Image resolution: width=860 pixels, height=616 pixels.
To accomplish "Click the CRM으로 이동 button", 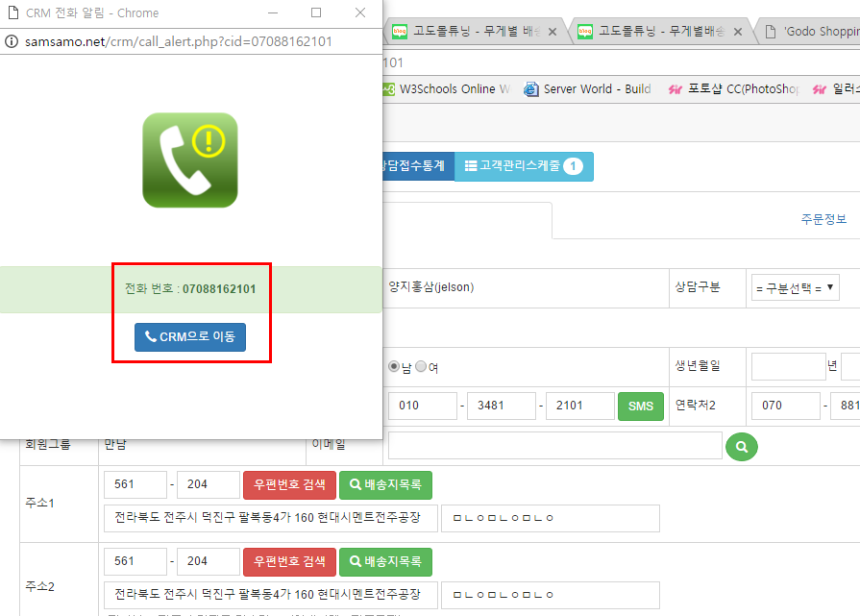I will pos(190,337).
